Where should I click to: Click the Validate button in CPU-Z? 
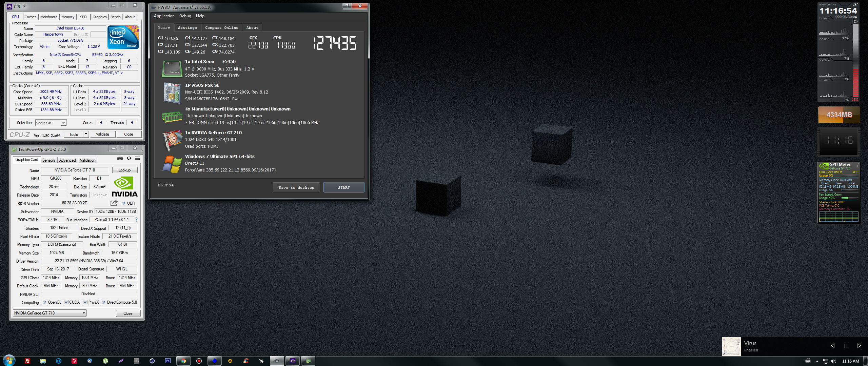pyautogui.click(x=103, y=134)
